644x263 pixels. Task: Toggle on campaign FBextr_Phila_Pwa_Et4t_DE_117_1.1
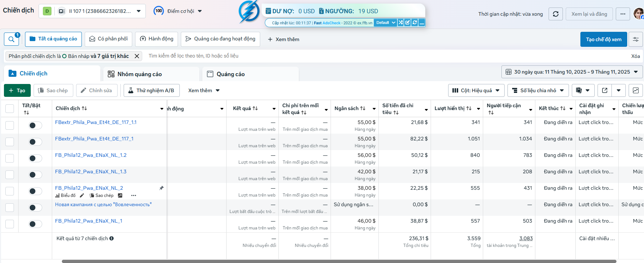(35, 125)
